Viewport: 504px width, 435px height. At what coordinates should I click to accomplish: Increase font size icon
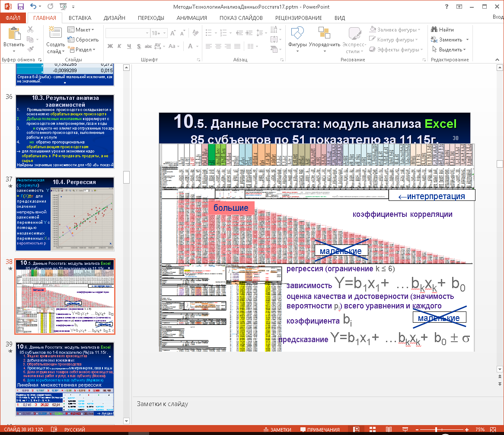point(173,33)
